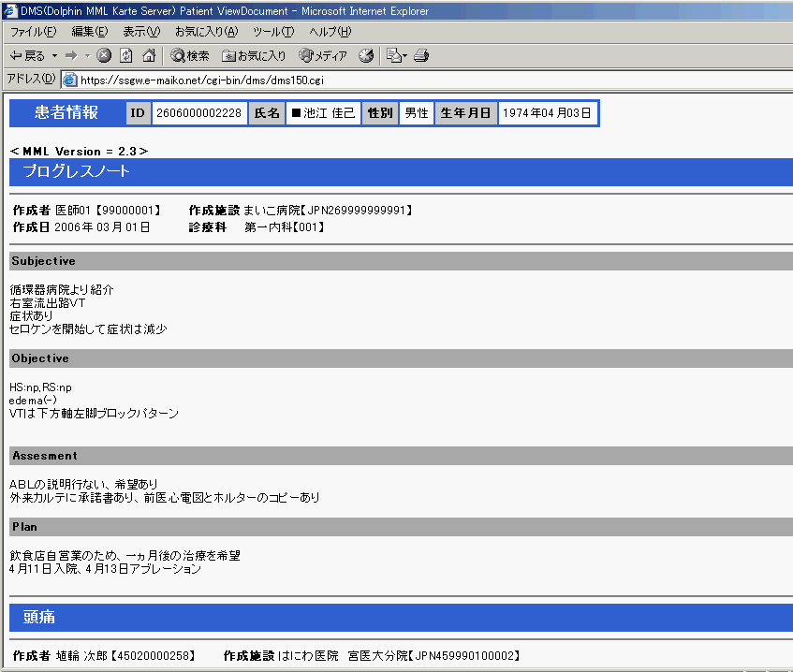Click the History toolbar icon

coord(366,56)
